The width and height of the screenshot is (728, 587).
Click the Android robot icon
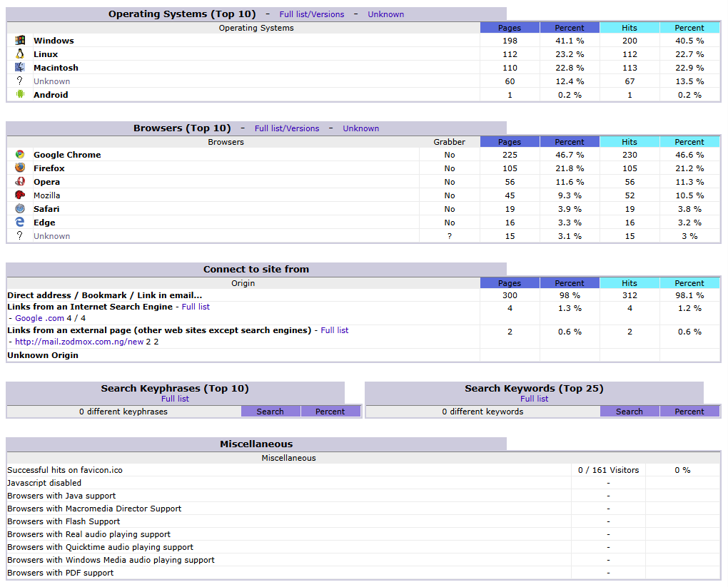tap(20, 94)
